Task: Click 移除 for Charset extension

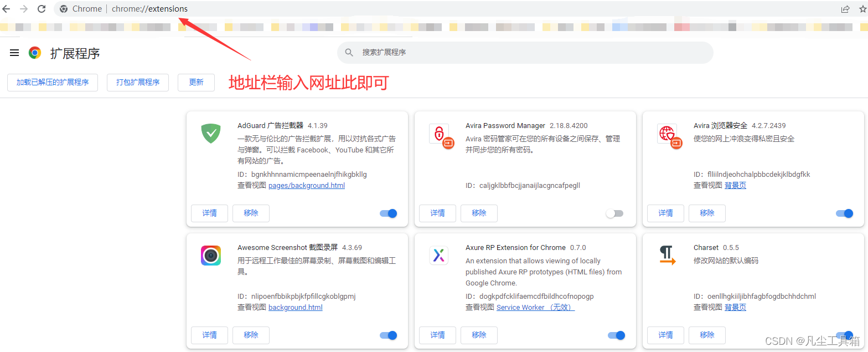Action: pos(707,335)
